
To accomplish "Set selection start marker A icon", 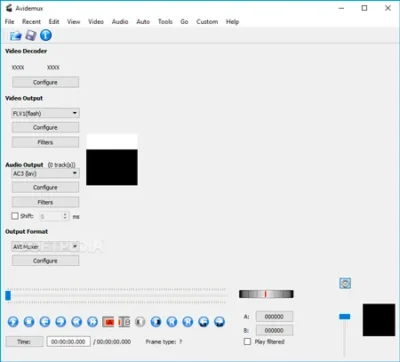I will click(x=108, y=322).
